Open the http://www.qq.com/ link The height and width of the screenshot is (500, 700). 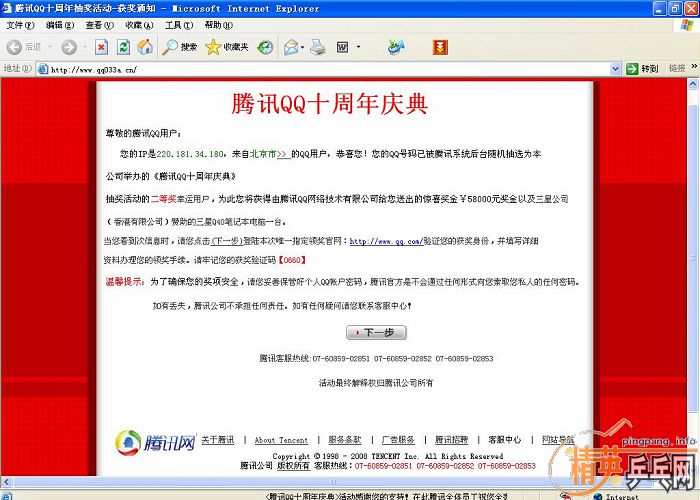(x=386, y=241)
